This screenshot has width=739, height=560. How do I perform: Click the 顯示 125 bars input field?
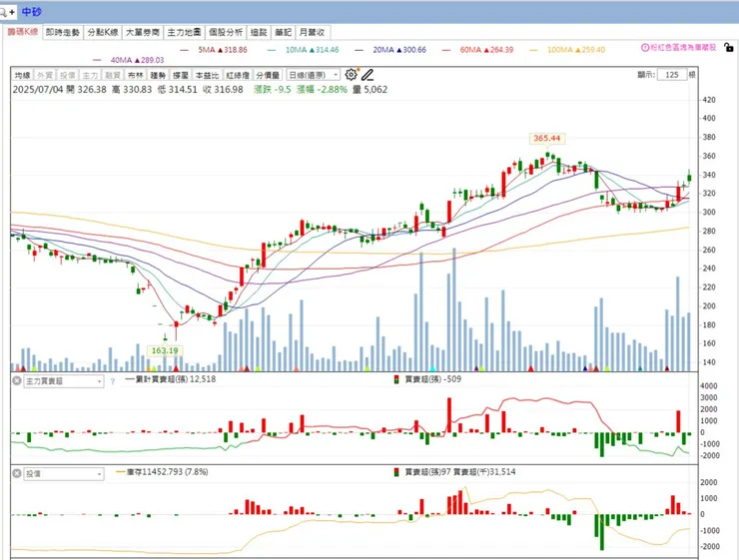click(x=672, y=75)
